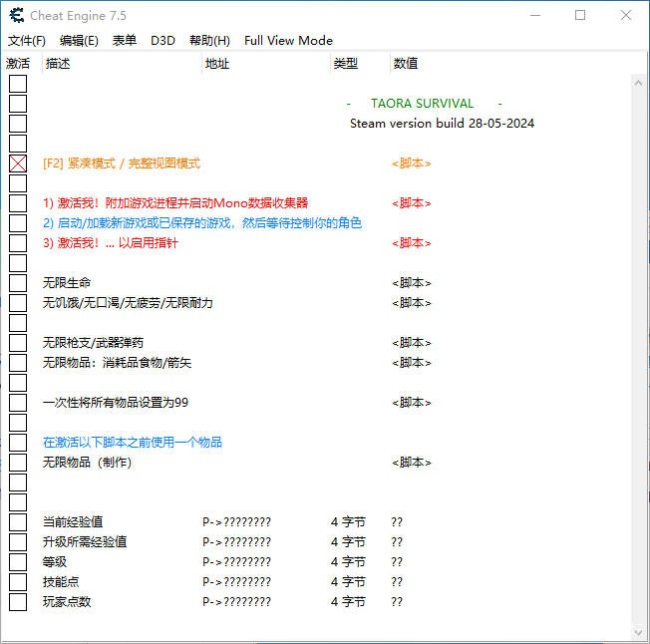Select the 无限物品：消耗品食物/箭矢 entry text
Image resolution: width=650 pixels, height=644 pixels.
coord(117,363)
